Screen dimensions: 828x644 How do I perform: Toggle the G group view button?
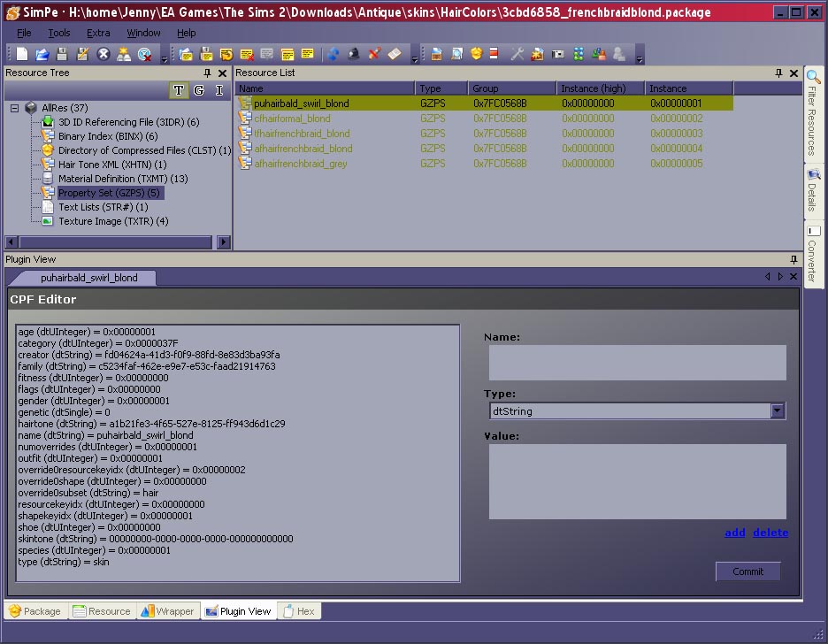(199, 90)
